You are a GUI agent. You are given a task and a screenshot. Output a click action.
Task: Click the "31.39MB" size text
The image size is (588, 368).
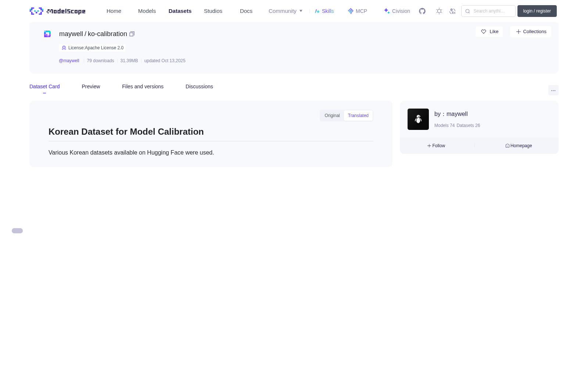tap(129, 61)
